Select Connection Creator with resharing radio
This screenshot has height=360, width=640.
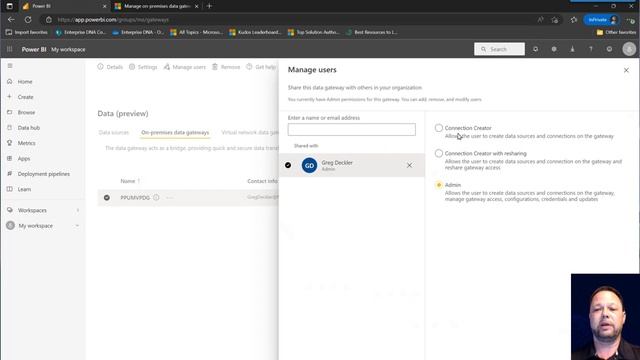click(x=439, y=153)
